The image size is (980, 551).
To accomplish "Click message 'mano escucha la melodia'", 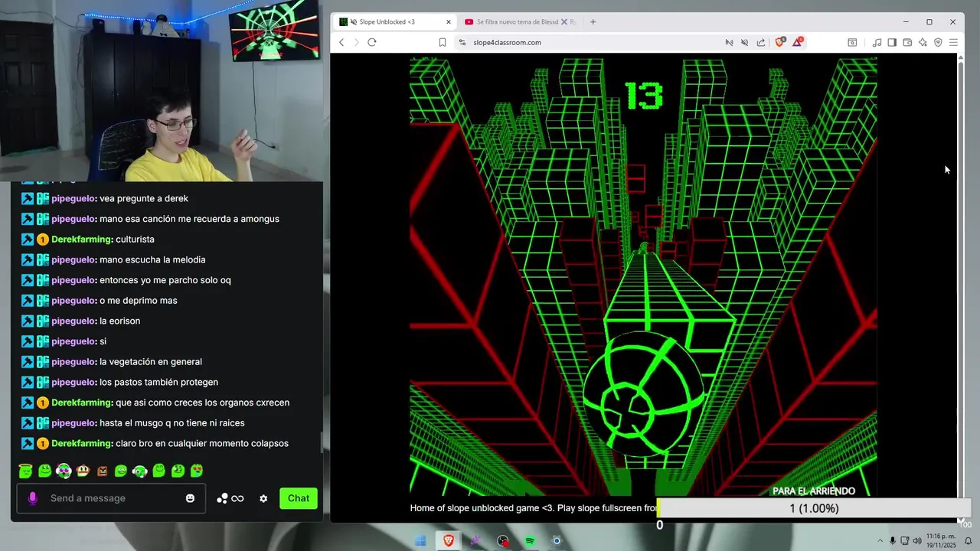I will [152, 260].
